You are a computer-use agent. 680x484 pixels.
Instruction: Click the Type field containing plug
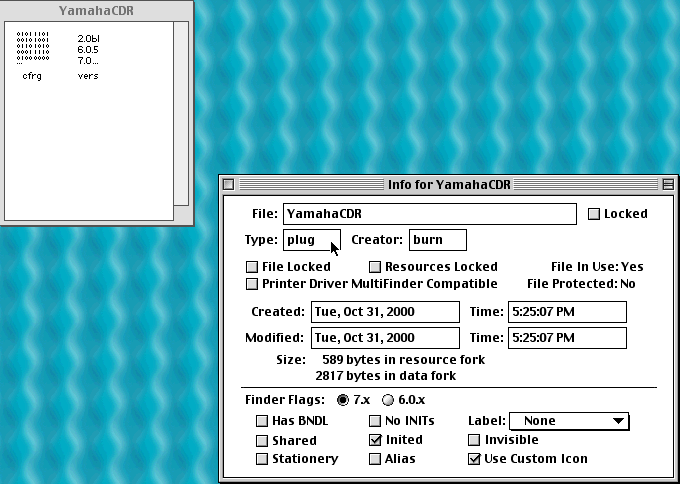(312, 240)
